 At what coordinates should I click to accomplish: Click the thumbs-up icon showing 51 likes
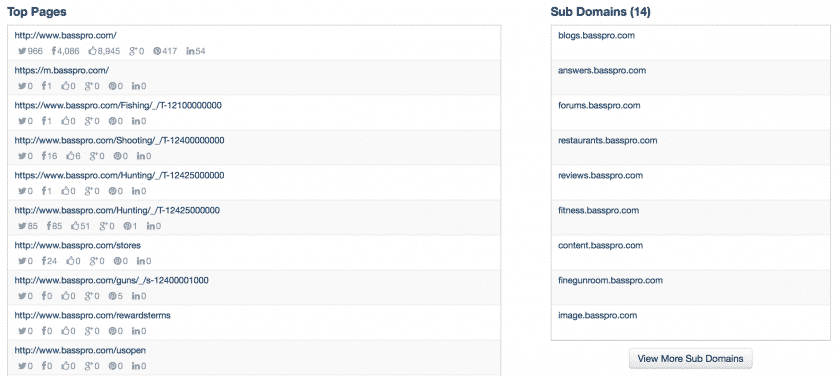coord(76,226)
